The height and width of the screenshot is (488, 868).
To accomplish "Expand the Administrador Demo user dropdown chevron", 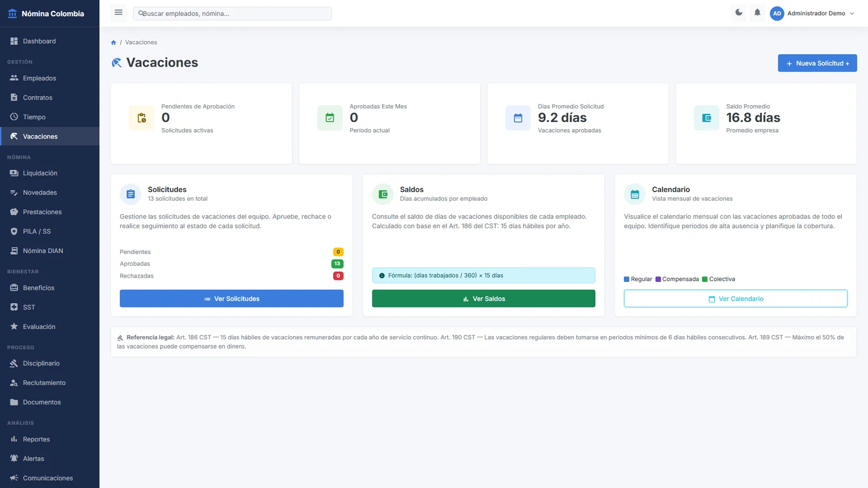I will click(x=852, y=14).
